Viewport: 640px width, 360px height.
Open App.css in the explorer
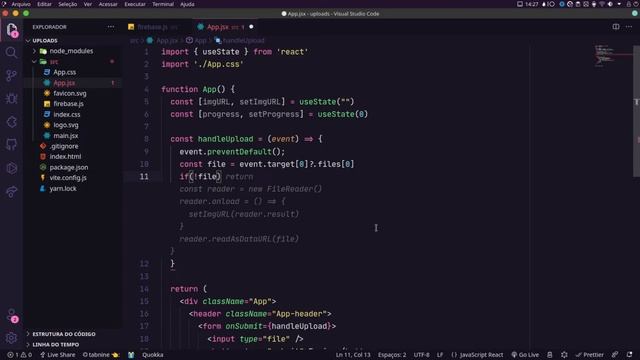(x=64, y=72)
